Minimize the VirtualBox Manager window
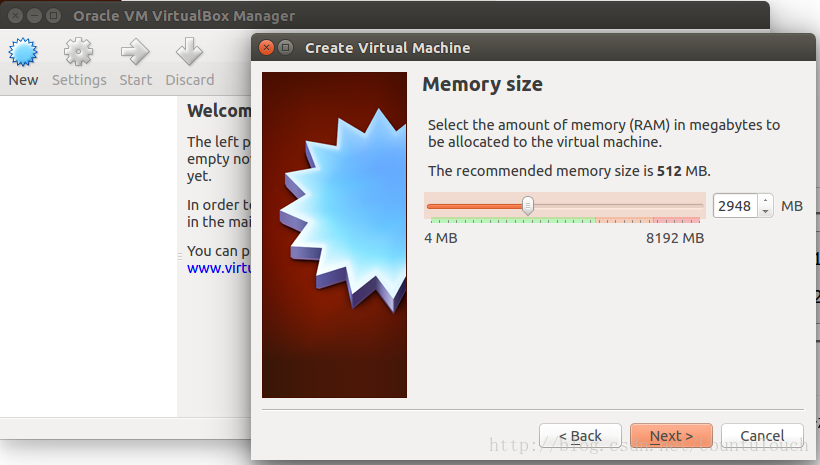This screenshot has height=465, width=820. tap(32, 16)
